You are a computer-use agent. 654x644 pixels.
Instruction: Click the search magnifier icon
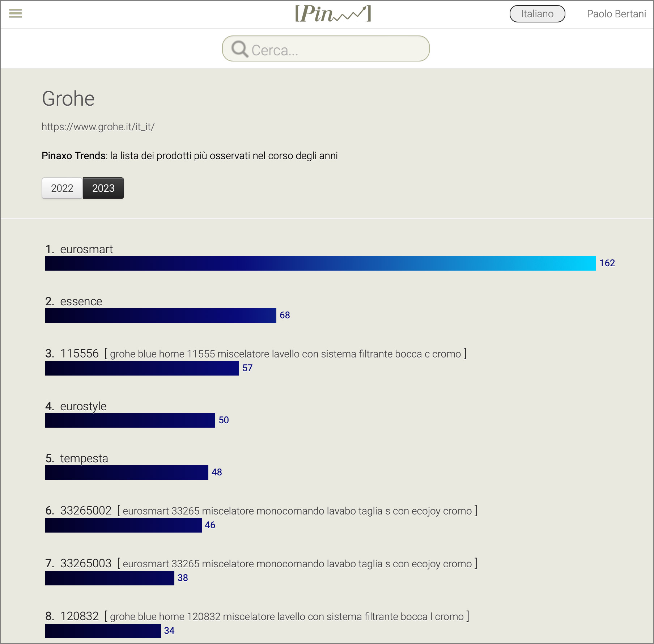pos(239,49)
